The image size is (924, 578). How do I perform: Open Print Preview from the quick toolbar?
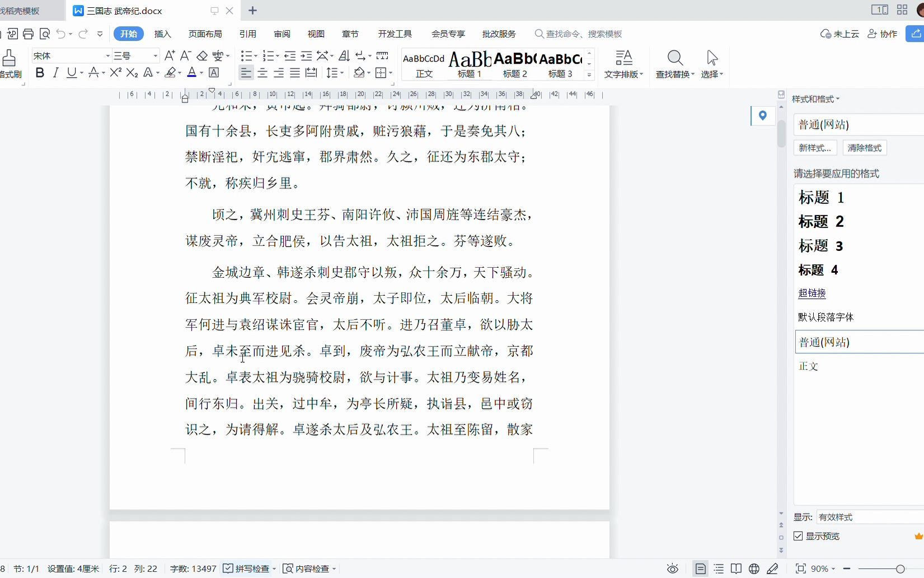pos(45,34)
